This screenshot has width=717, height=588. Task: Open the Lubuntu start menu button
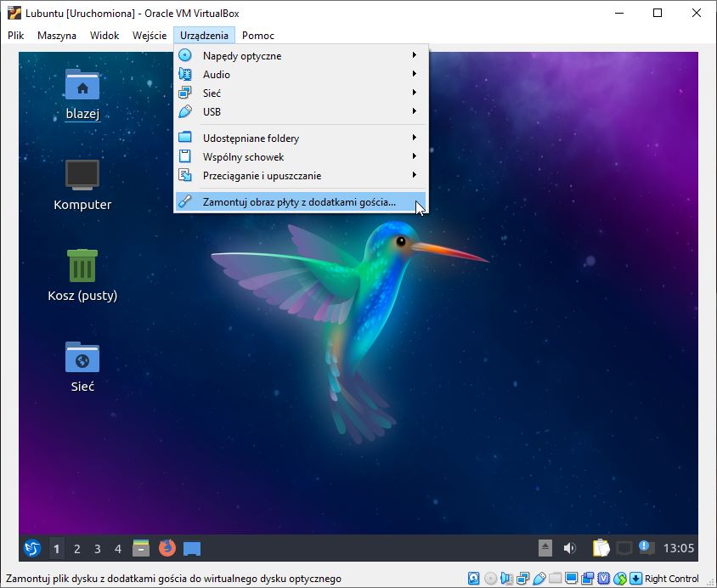[x=32, y=548]
